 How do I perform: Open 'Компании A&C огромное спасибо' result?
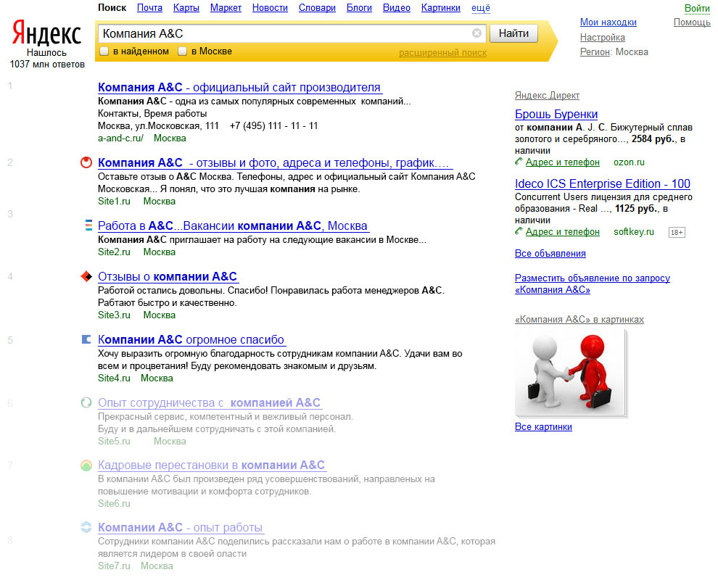192,340
